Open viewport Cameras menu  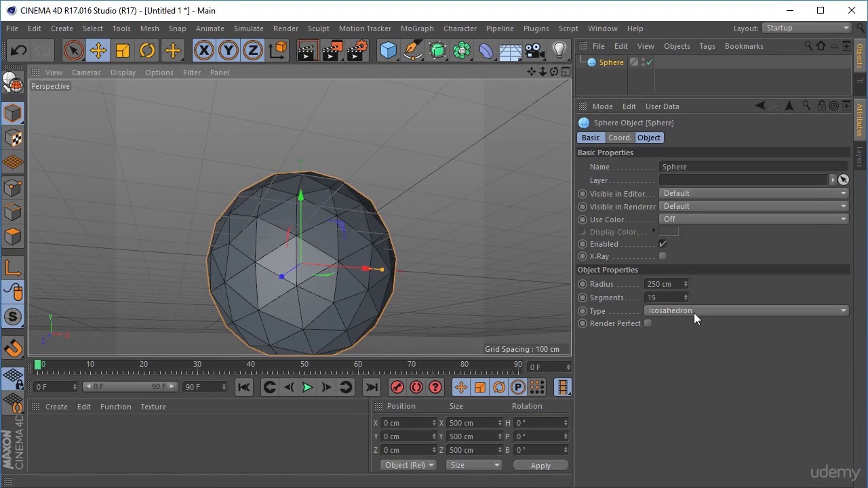click(x=86, y=73)
